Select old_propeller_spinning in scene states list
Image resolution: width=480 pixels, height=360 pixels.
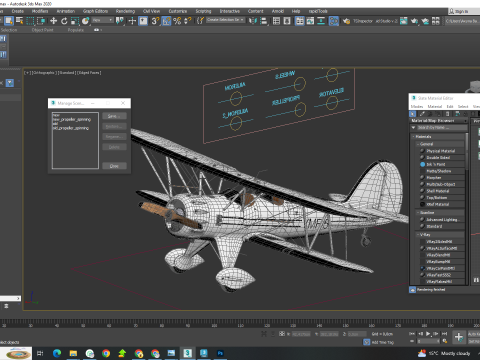(71, 128)
